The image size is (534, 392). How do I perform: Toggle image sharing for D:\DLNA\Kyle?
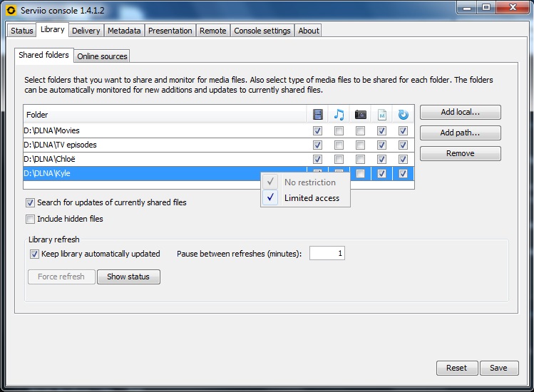[360, 174]
